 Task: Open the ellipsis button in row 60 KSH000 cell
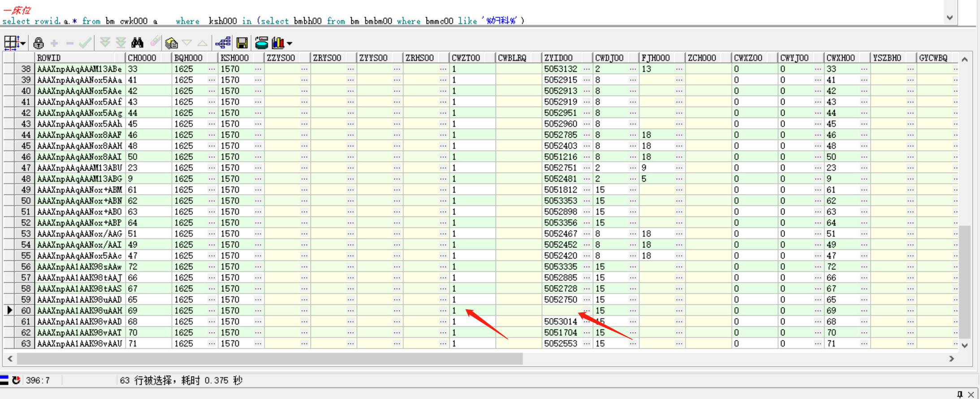258,310
